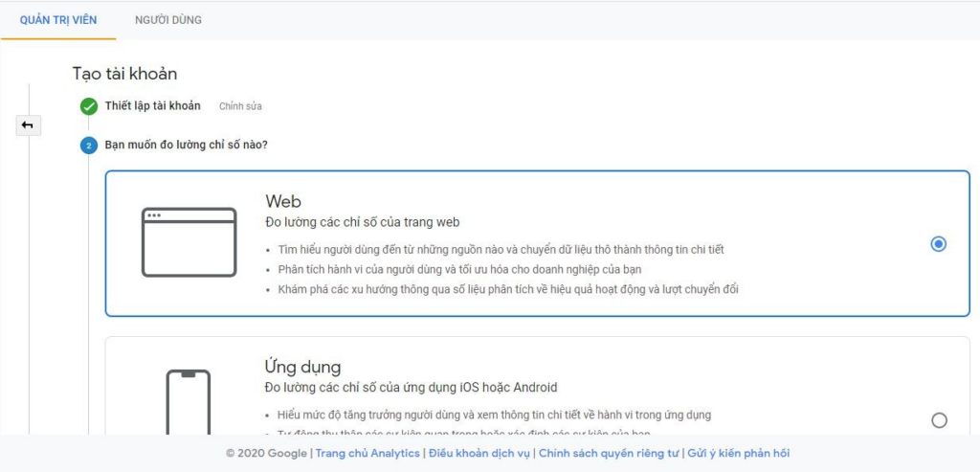The height and width of the screenshot is (472, 980).
Task: Click the Web option title
Action: 283,201
